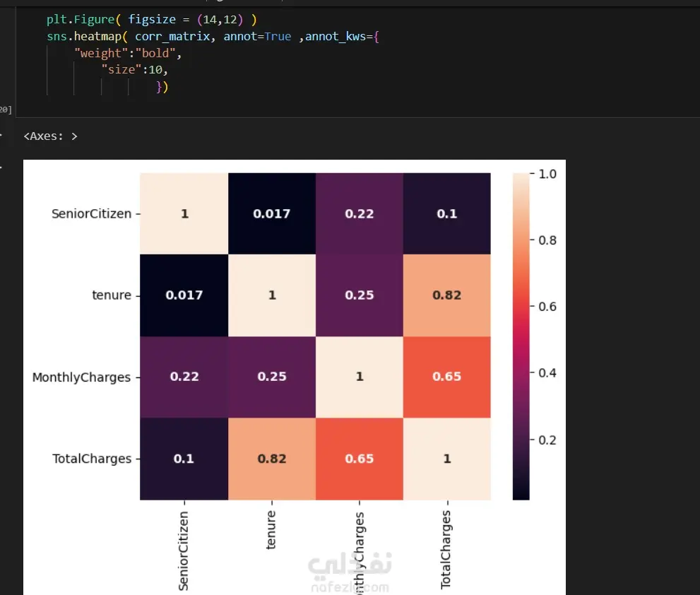The width and height of the screenshot is (700, 595).
Task: Click annot=True in the heatmap call
Action: pos(257,36)
